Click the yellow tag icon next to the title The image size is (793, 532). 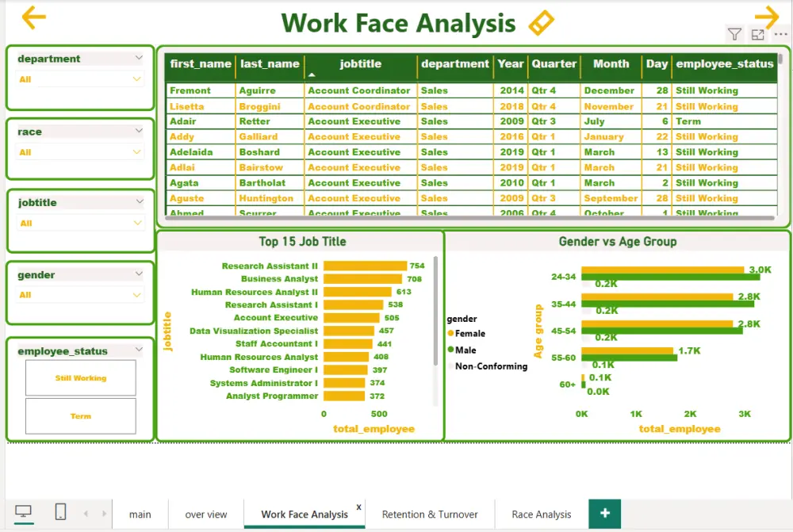click(x=542, y=24)
